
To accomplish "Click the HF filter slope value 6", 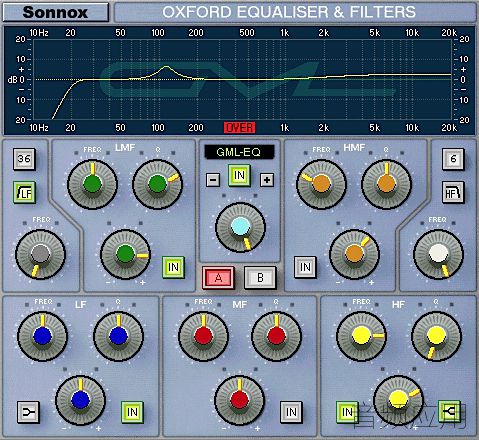I will (x=453, y=159).
